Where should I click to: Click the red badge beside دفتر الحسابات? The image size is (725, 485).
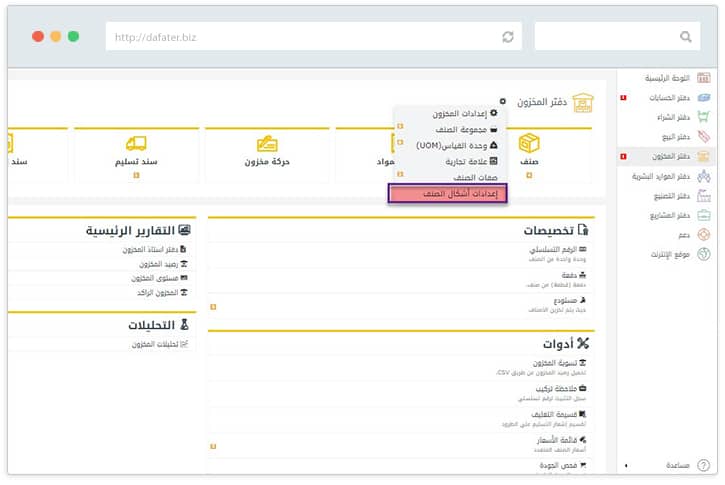pyautogui.click(x=623, y=98)
